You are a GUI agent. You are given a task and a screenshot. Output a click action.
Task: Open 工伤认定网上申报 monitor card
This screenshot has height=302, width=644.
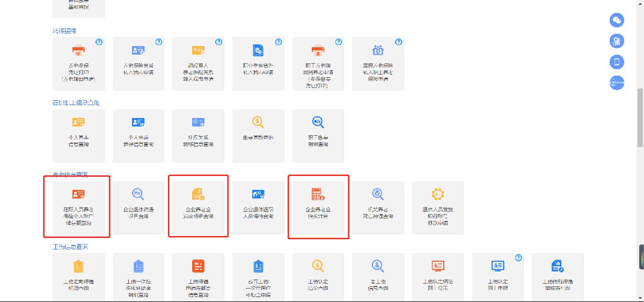coord(497,276)
